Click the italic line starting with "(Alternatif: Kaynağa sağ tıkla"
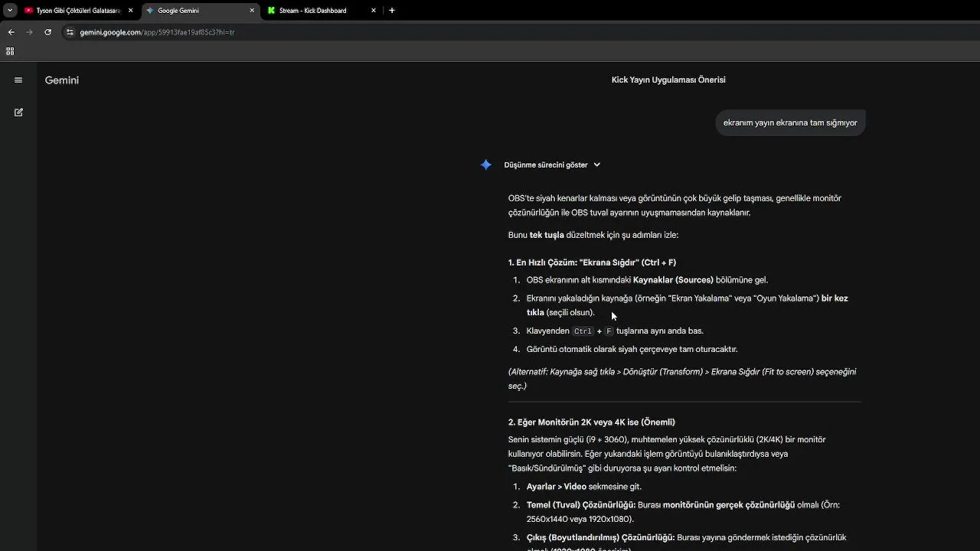 (682, 379)
